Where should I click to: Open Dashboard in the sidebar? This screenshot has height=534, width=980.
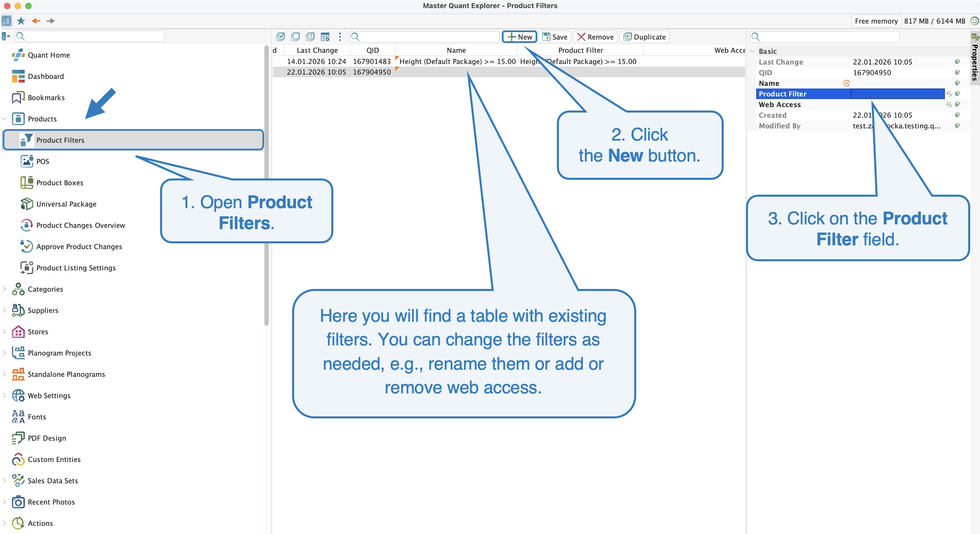click(46, 76)
